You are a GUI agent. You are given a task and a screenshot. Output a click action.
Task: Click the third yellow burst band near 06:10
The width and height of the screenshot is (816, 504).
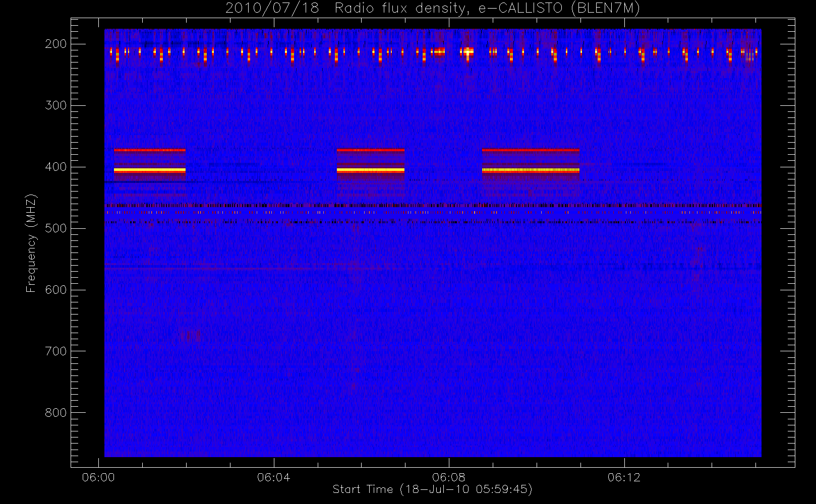click(531, 170)
